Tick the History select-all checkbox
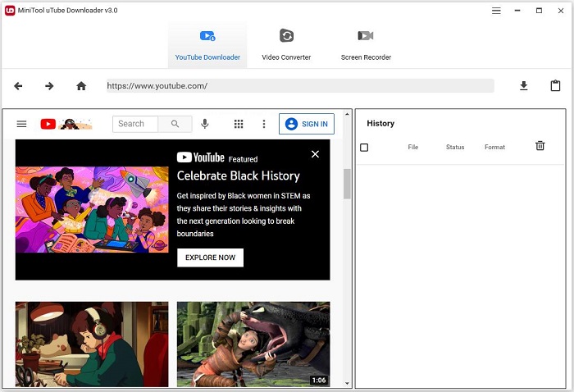Viewport: 574px width, 392px height. click(364, 148)
